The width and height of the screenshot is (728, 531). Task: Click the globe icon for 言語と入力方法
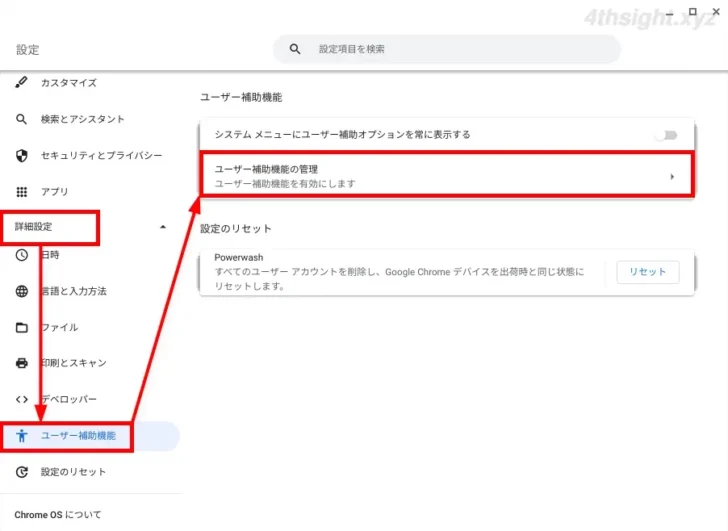coord(21,291)
